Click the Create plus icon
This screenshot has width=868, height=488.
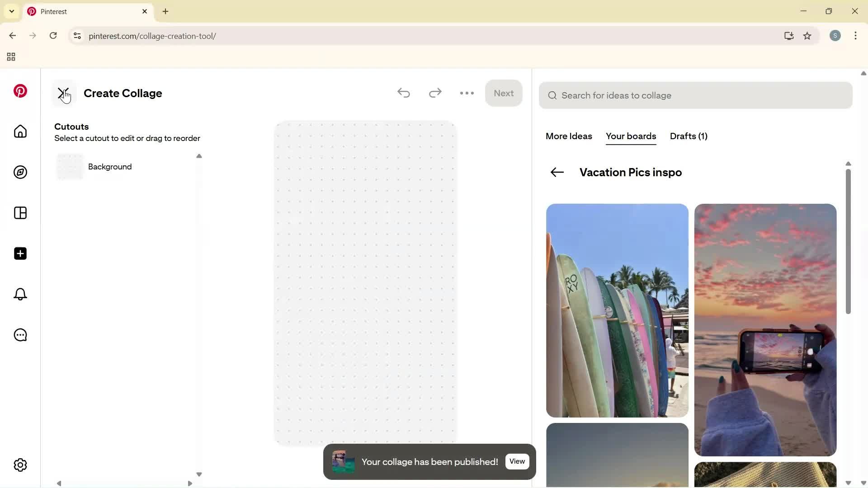click(20, 253)
